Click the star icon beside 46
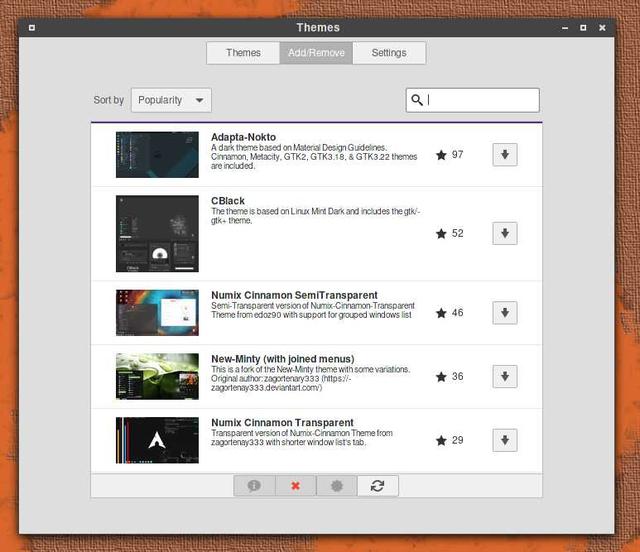Image resolution: width=640 pixels, height=552 pixels. click(441, 313)
